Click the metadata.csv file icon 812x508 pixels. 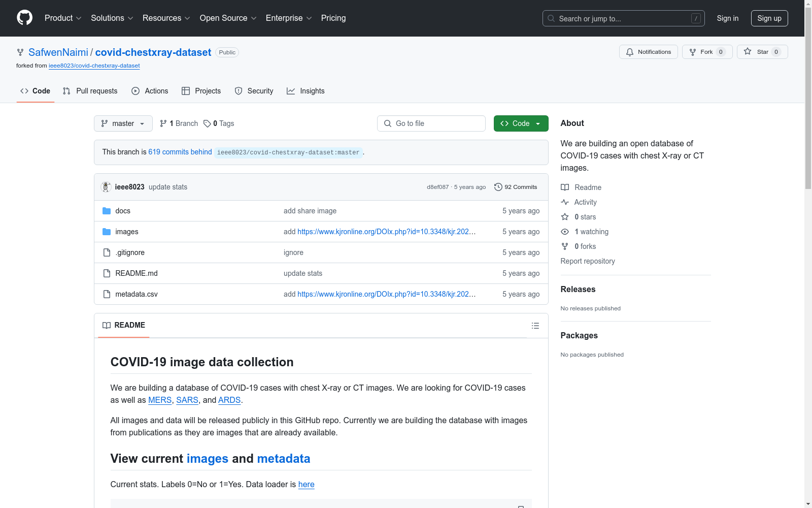click(x=107, y=294)
